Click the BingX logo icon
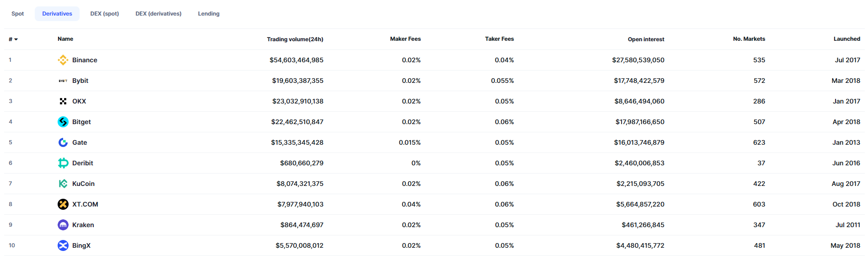This screenshot has width=868, height=256. coord(63,245)
